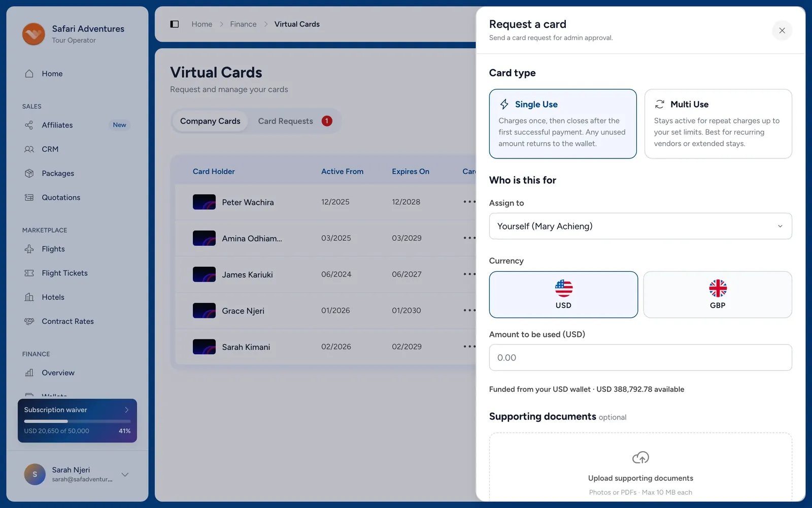Click Peter Wachira's card thumbnail

(x=204, y=202)
